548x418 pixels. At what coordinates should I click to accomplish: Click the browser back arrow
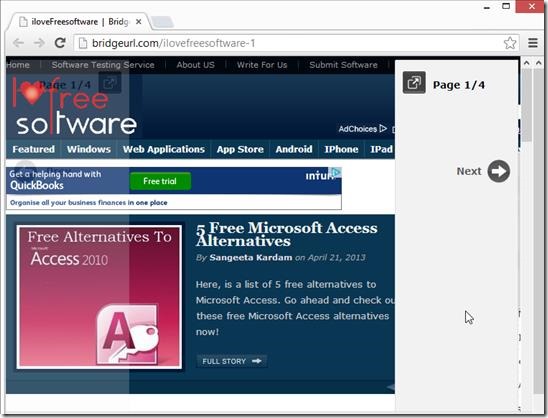pyautogui.click(x=18, y=43)
